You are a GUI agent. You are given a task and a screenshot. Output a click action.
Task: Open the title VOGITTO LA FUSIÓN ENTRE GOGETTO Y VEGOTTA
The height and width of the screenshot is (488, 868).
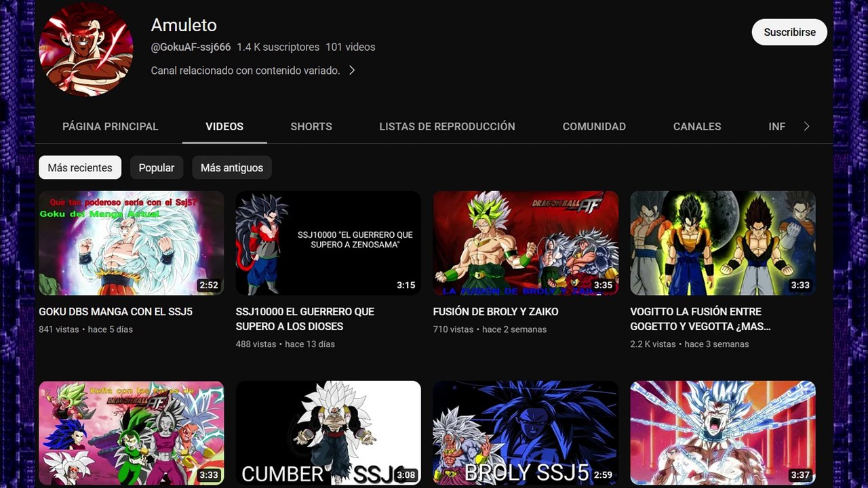(x=701, y=319)
